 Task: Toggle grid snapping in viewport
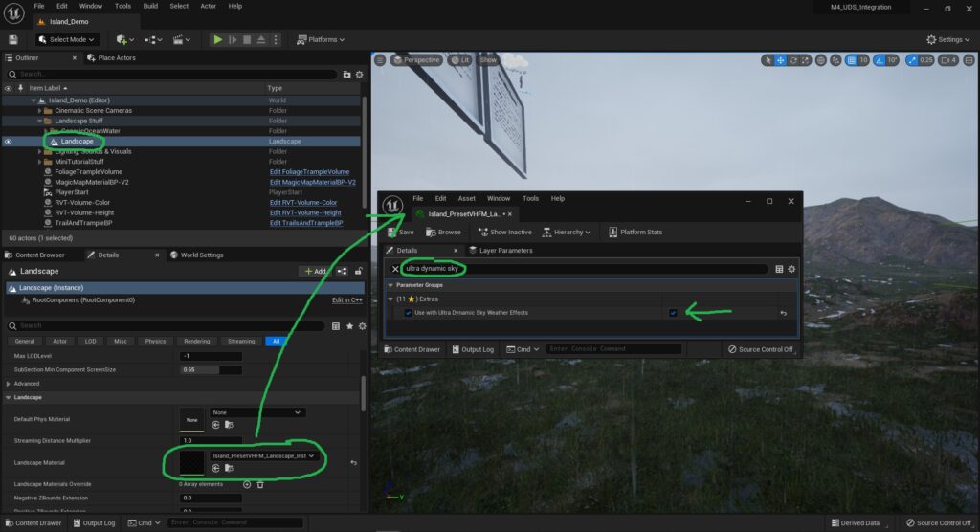(851, 60)
